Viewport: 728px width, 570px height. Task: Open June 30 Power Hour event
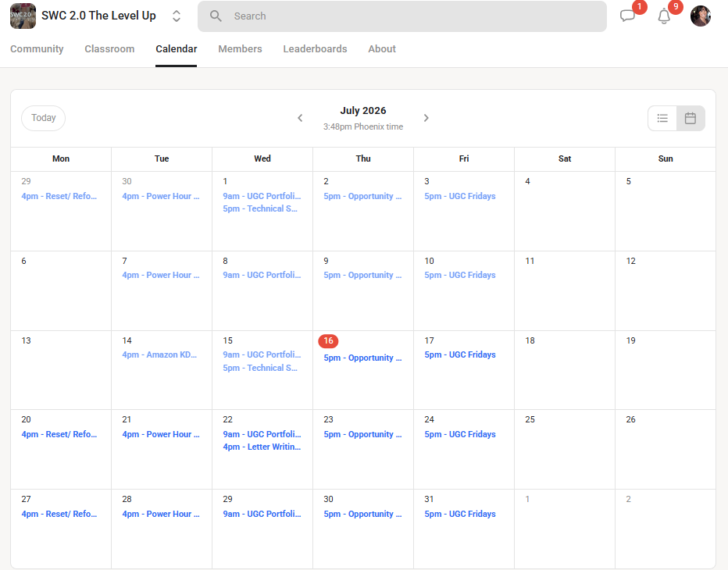point(161,196)
